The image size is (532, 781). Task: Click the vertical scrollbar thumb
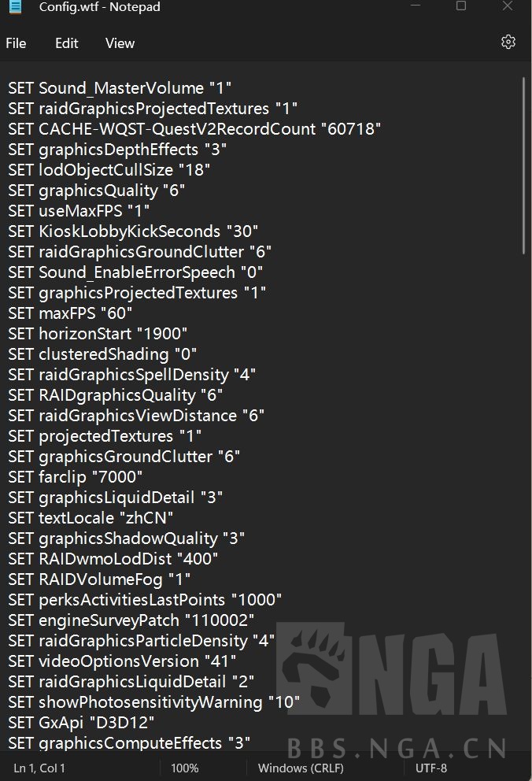(523, 165)
